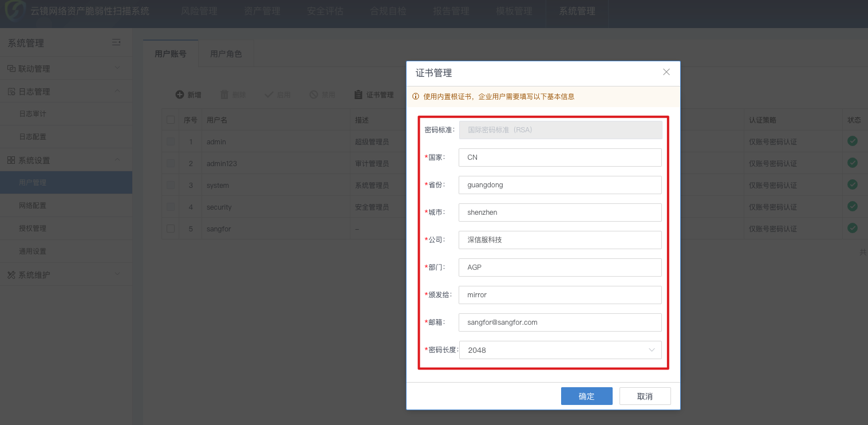Click the 颁发给 field containing mirror
This screenshot has height=425, width=868.
pyautogui.click(x=560, y=295)
